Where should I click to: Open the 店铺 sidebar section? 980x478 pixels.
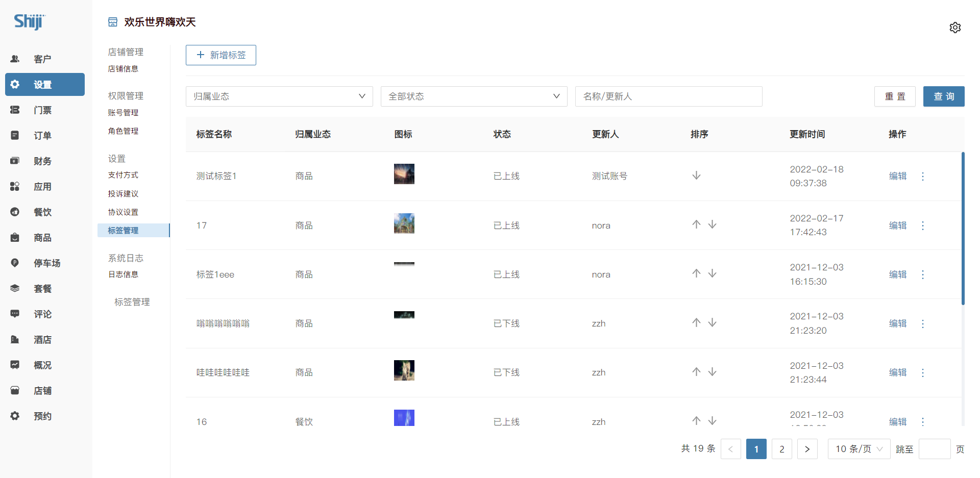pyautogui.click(x=45, y=391)
